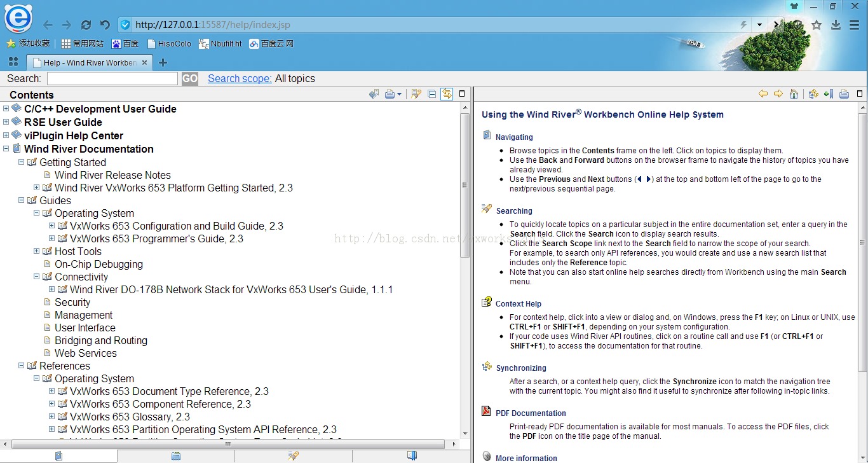
Task: Open Wind River Release Notes topic
Action: point(112,175)
